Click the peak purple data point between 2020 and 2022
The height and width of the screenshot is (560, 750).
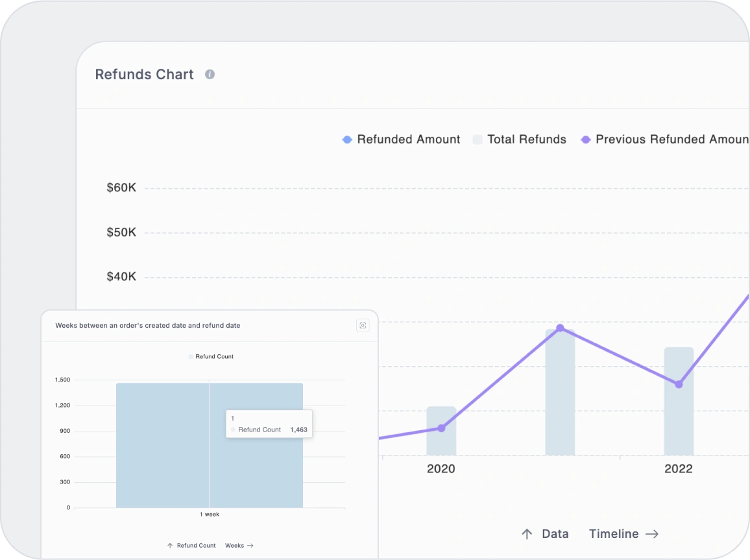560,328
